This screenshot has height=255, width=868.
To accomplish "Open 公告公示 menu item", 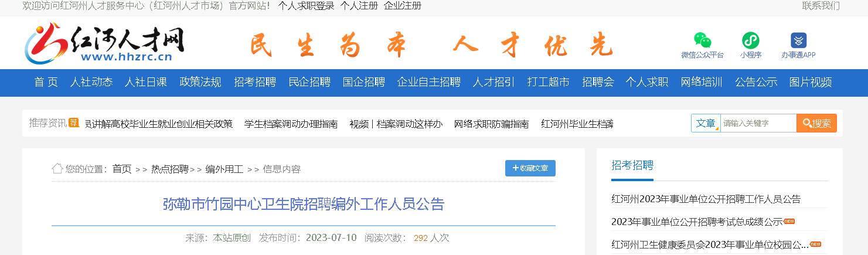I will click(756, 82).
